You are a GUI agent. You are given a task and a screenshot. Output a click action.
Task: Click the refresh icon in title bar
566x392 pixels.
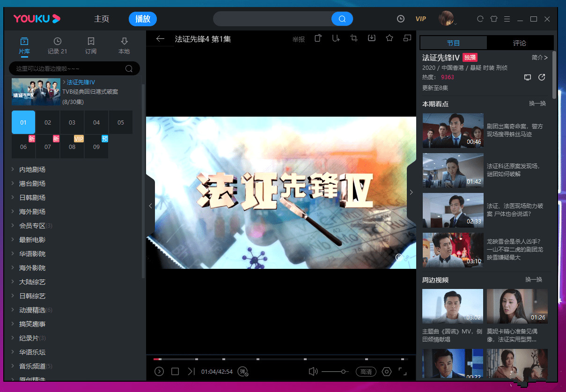click(480, 19)
